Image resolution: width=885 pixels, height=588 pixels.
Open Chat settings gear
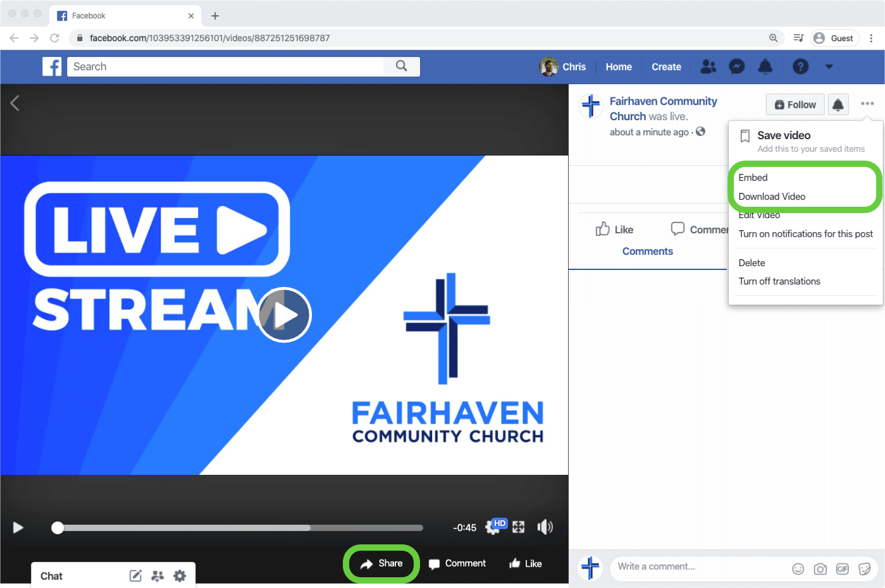pos(180,575)
